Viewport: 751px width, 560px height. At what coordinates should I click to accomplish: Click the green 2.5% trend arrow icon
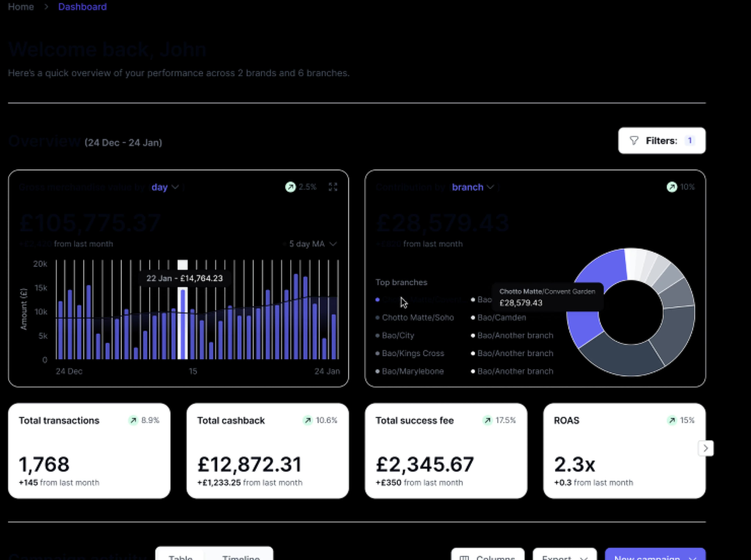click(x=290, y=187)
